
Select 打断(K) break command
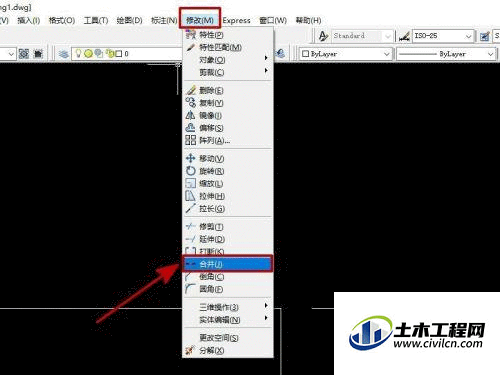click(x=228, y=251)
